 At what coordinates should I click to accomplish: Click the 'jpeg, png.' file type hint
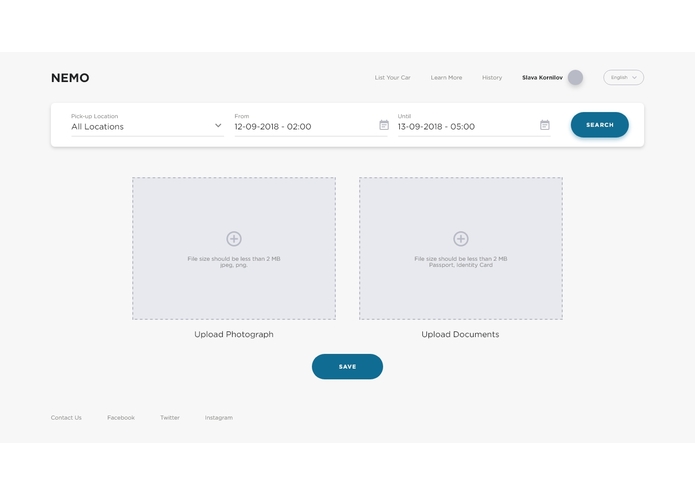[234, 265]
